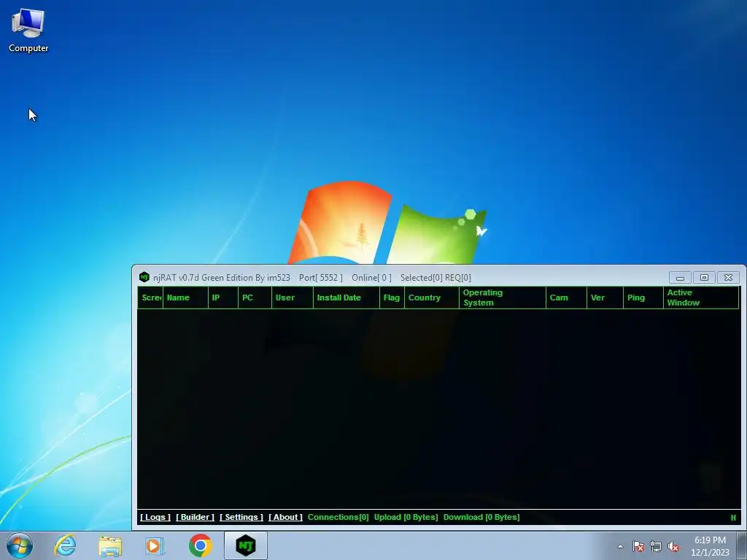The width and height of the screenshot is (747, 560).
Task: Open the [ About ] link
Action: [x=285, y=517]
